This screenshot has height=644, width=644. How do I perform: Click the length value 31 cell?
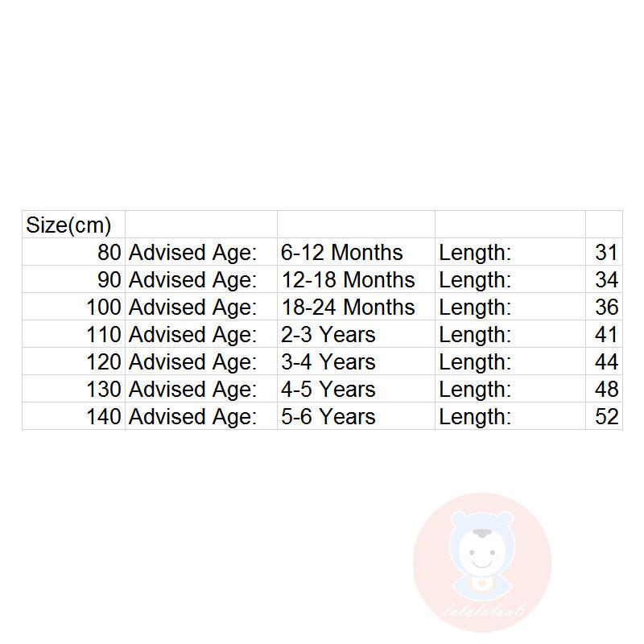[x=605, y=252]
